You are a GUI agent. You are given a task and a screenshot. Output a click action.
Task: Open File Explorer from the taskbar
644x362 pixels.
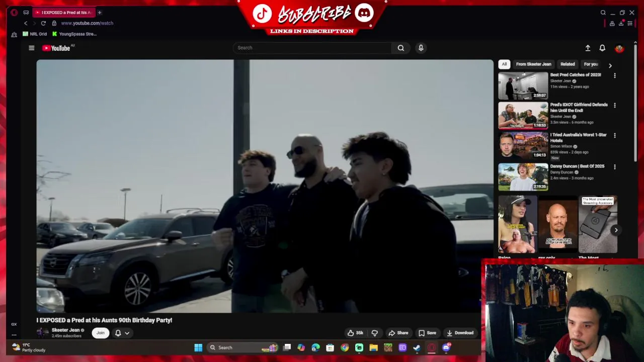click(373, 347)
